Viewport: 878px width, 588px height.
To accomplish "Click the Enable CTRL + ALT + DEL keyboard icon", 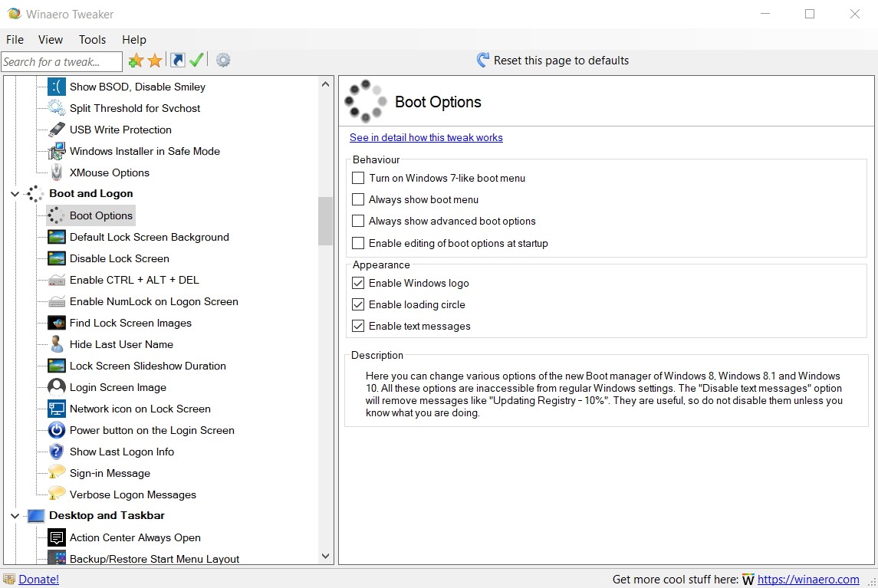I will tap(57, 280).
